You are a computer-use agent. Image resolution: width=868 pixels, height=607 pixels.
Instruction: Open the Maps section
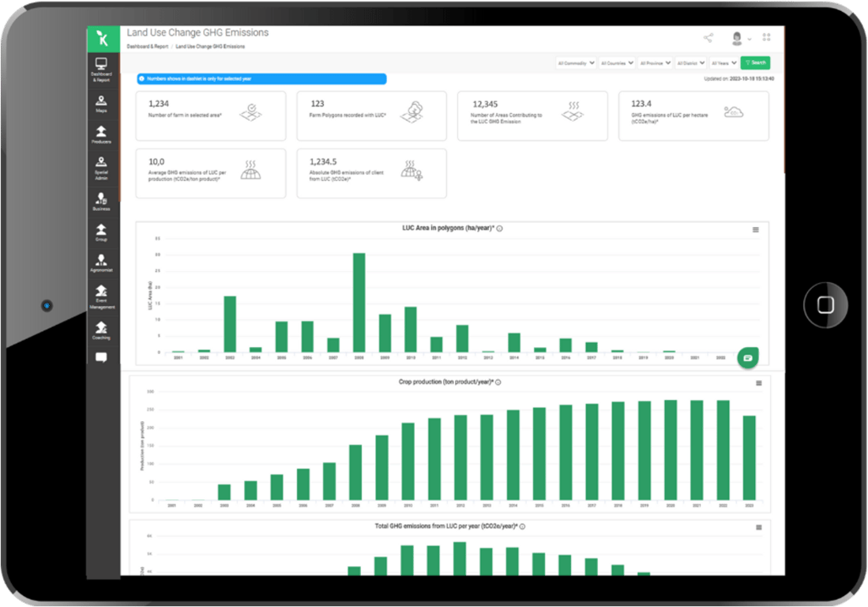101,104
